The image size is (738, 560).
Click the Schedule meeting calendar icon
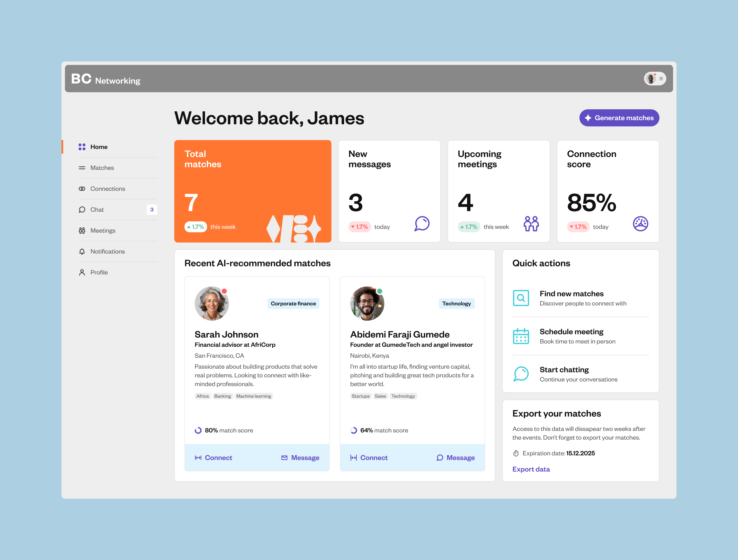(521, 336)
